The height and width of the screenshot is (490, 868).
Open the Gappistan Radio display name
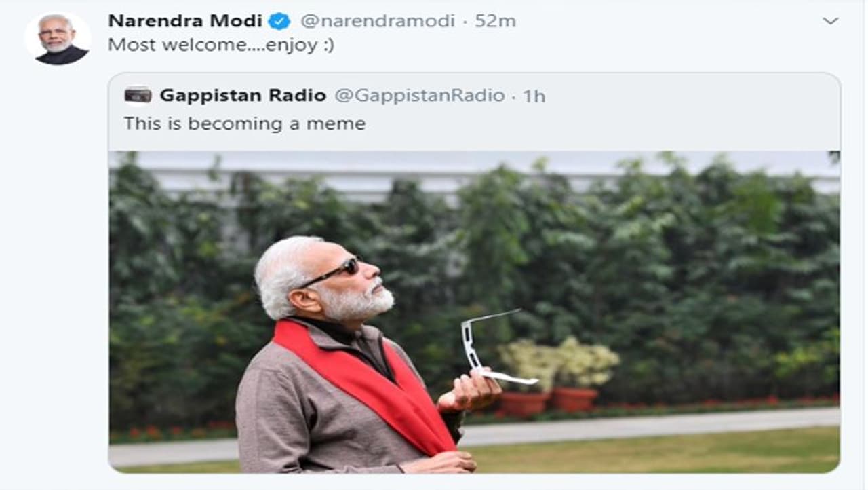pyautogui.click(x=243, y=96)
